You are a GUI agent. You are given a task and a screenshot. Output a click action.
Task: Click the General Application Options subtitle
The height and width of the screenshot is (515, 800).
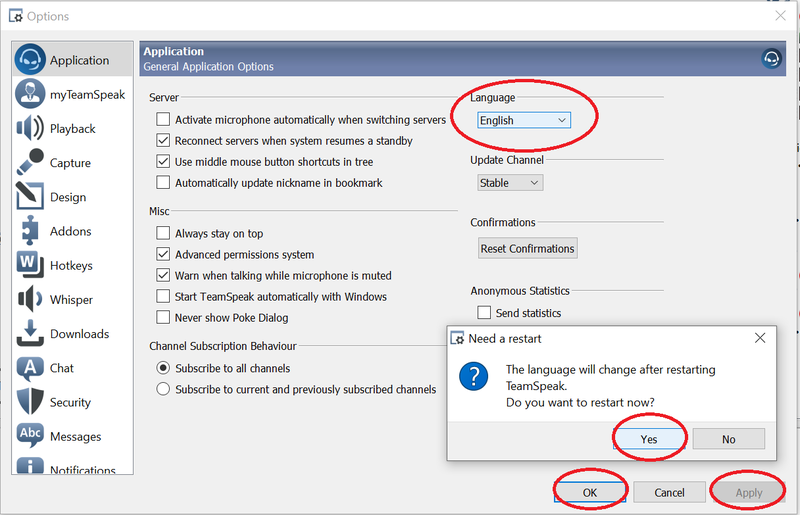click(x=208, y=67)
